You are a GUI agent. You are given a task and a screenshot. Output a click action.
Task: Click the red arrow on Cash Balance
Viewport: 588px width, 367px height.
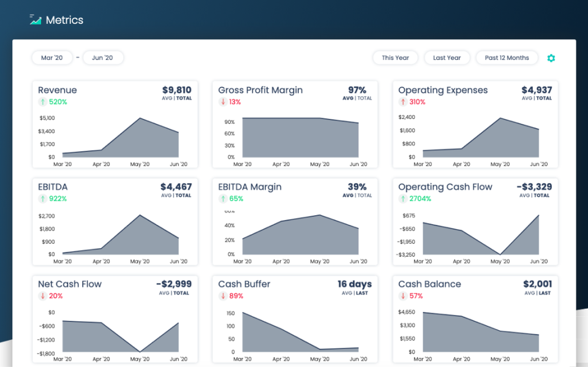point(402,295)
